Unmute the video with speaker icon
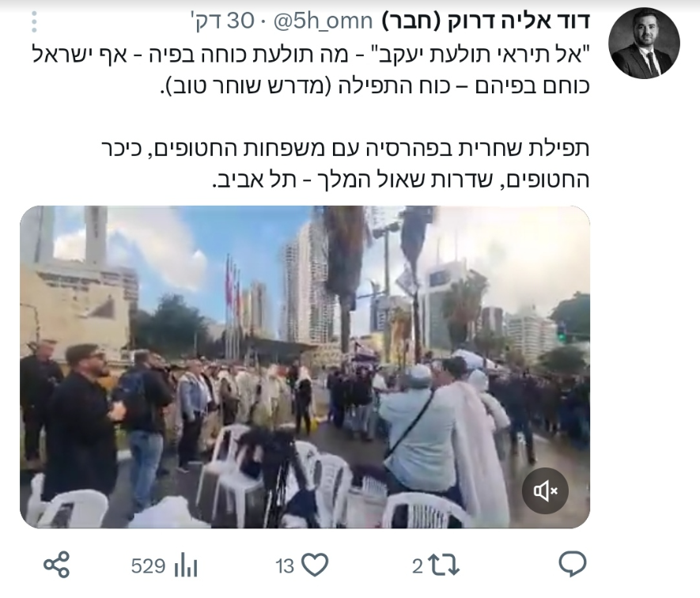The height and width of the screenshot is (598, 700). point(545,490)
